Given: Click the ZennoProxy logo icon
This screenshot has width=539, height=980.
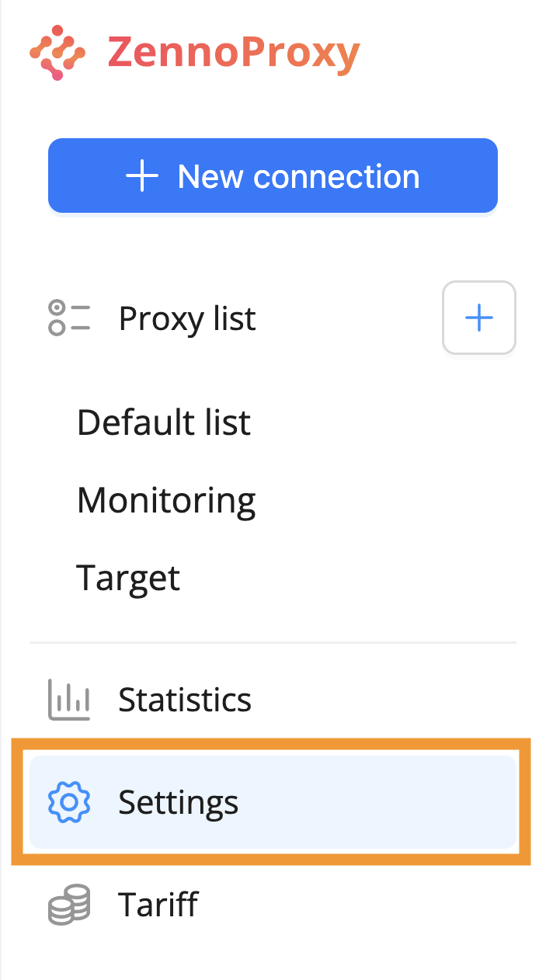Looking at the screenshot, I should pos(57,53).
